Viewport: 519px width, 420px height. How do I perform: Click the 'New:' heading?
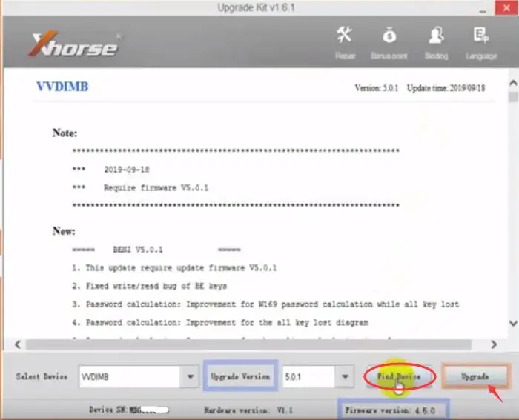[x=64, y=231]
